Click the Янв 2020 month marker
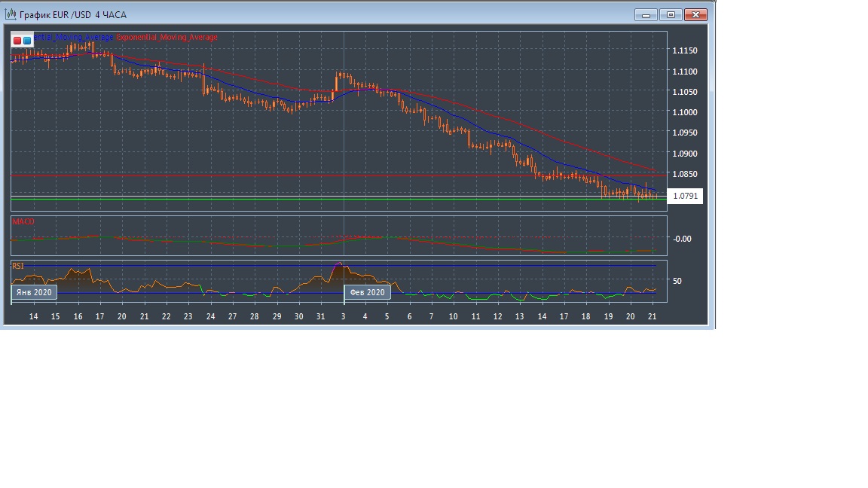Screen dimensions: 868x488 [34, 292]
